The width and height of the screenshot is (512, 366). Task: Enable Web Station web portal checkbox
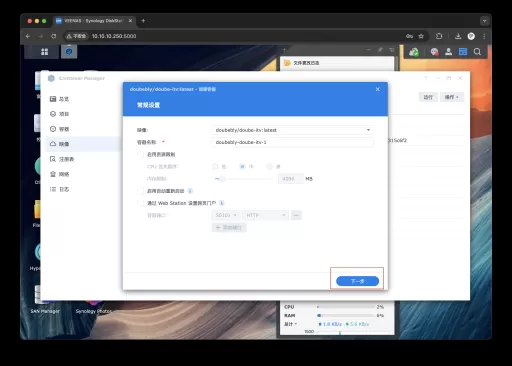141,203
